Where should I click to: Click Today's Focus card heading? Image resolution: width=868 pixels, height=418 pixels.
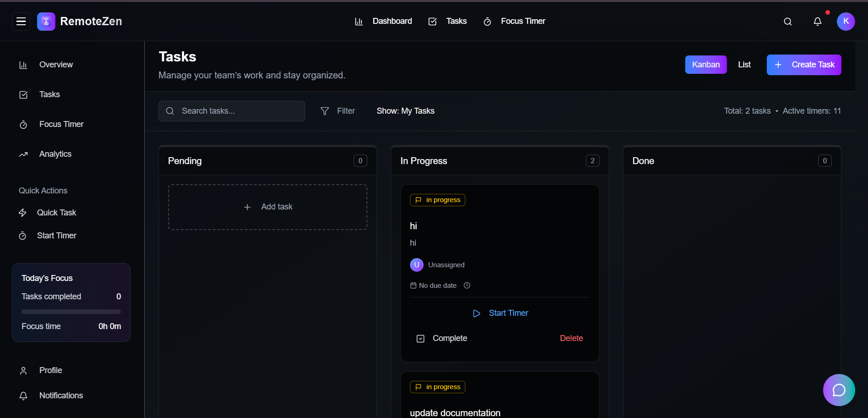(x=47, y=278)
